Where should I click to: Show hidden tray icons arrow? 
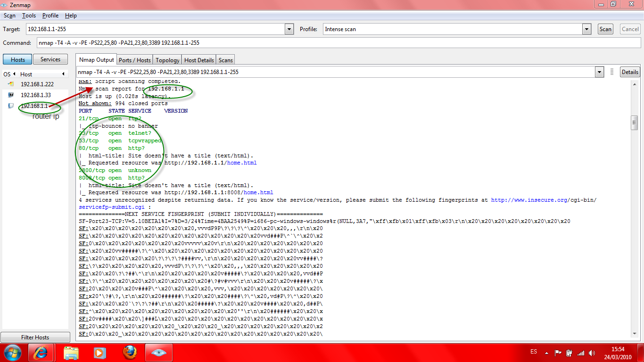[546, 352]
